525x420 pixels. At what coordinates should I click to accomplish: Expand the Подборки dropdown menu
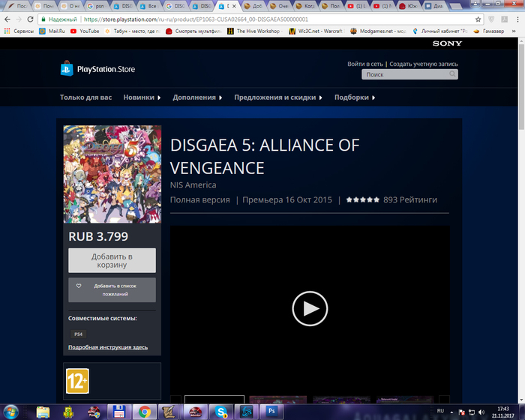[x=354, y=97]
